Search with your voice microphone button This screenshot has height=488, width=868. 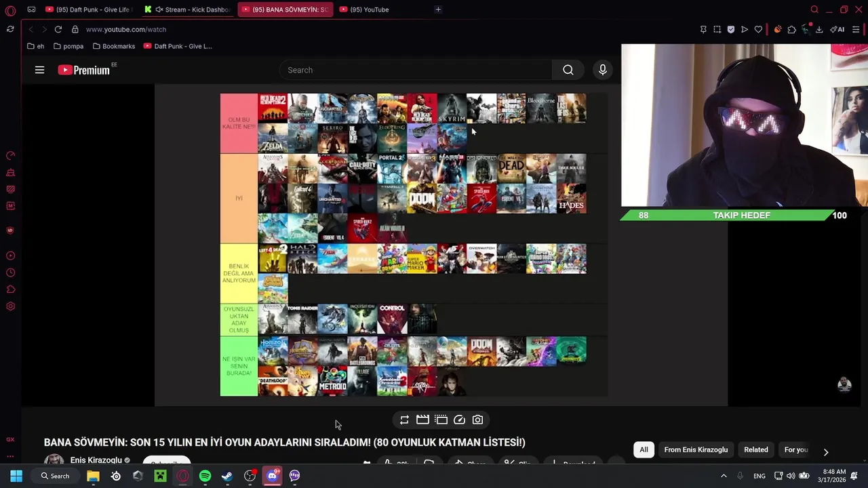click(602, 70)
